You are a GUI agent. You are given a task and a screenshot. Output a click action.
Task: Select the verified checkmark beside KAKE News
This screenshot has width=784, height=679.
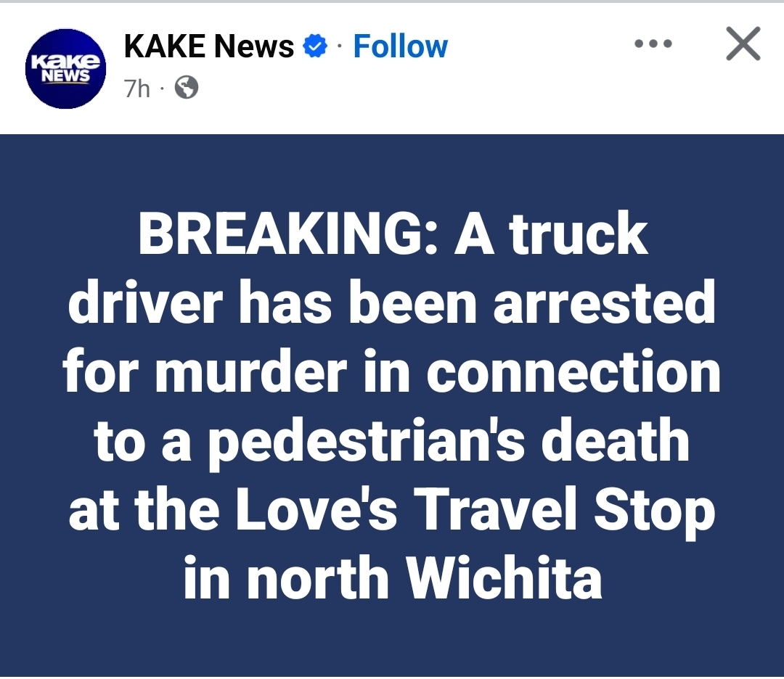(x=315, y=46)
